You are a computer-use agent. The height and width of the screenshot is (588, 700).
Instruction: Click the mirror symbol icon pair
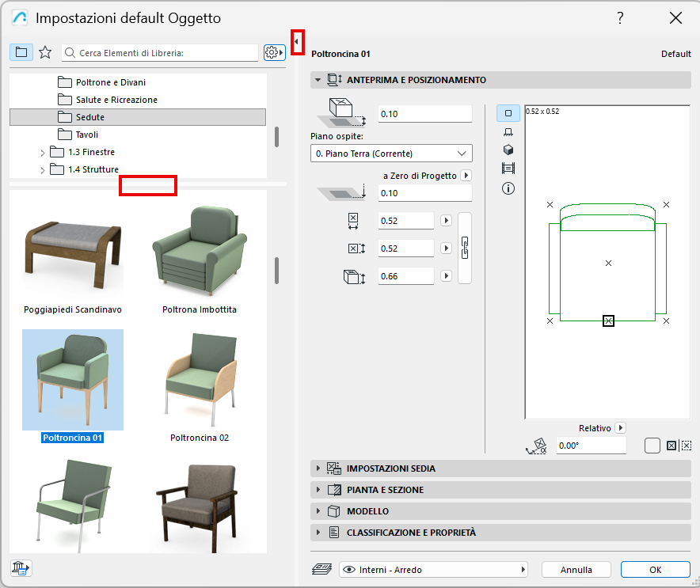tap(679, 446)
